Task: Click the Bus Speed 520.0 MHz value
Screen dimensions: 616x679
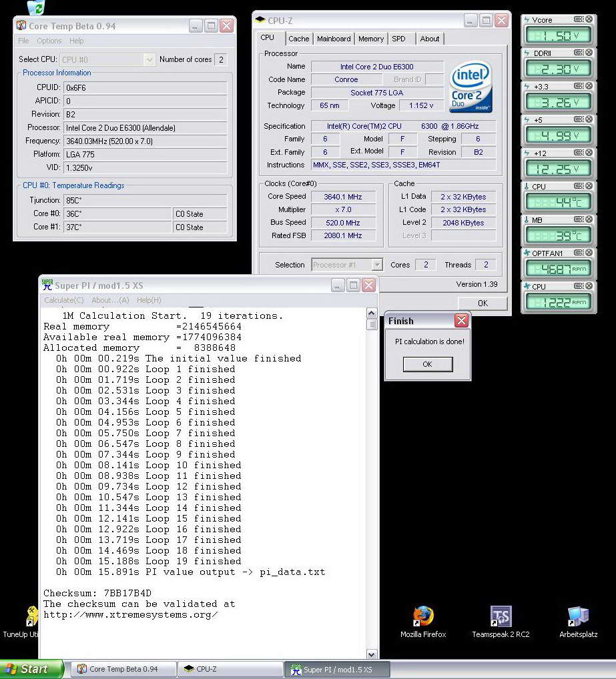Action: (x=342, y=223)
